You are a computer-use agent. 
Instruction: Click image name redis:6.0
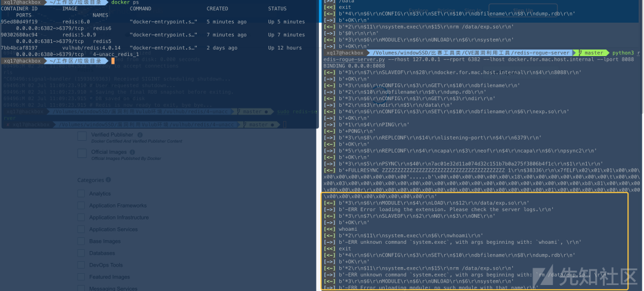(x=76, y=21)
